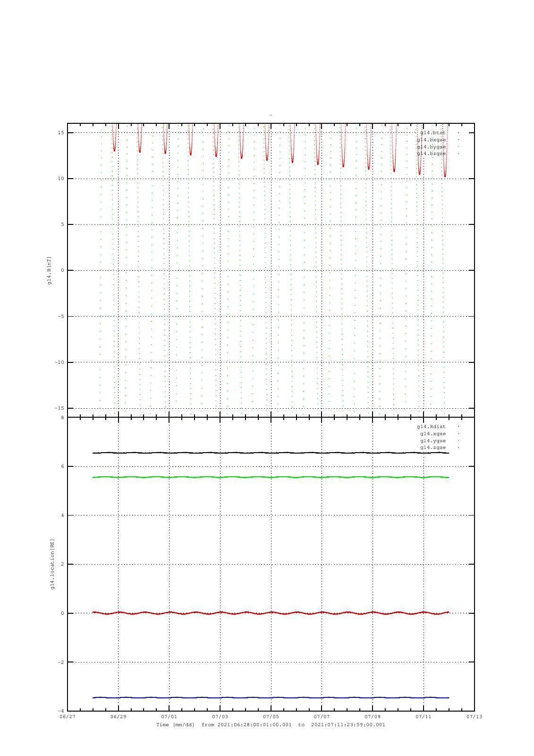Viewport: 534px width, 756px height.
Task: Click the green ygse curve in the location plot
Action: click(271, 477)
